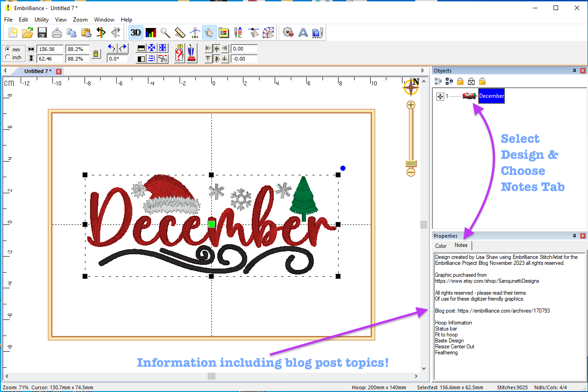Click the height field showing 62.46
588x392 pixels.
click(x=50, y=59)
